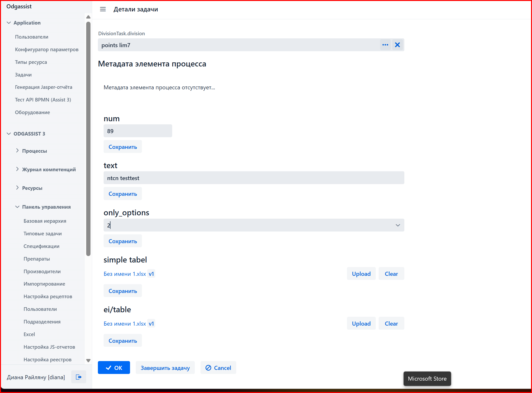The height and width of the screenshot is (393, 532).
Task: Click OK button with checkmark icon
Action: tap(114, 368)
